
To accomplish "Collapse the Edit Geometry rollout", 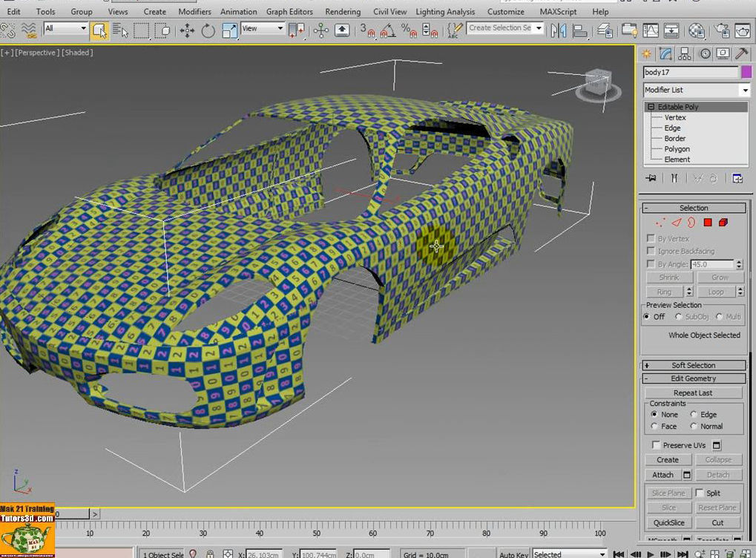I will [x=694, y=378].
